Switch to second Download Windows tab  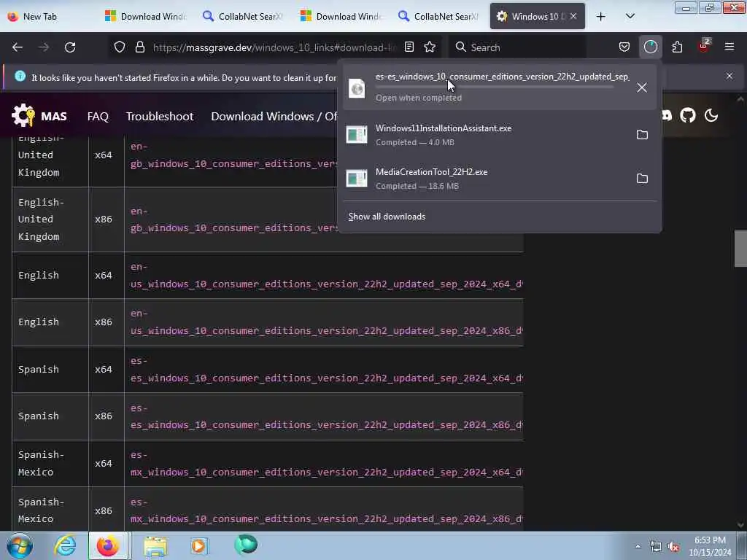click(x=342, y=17)
